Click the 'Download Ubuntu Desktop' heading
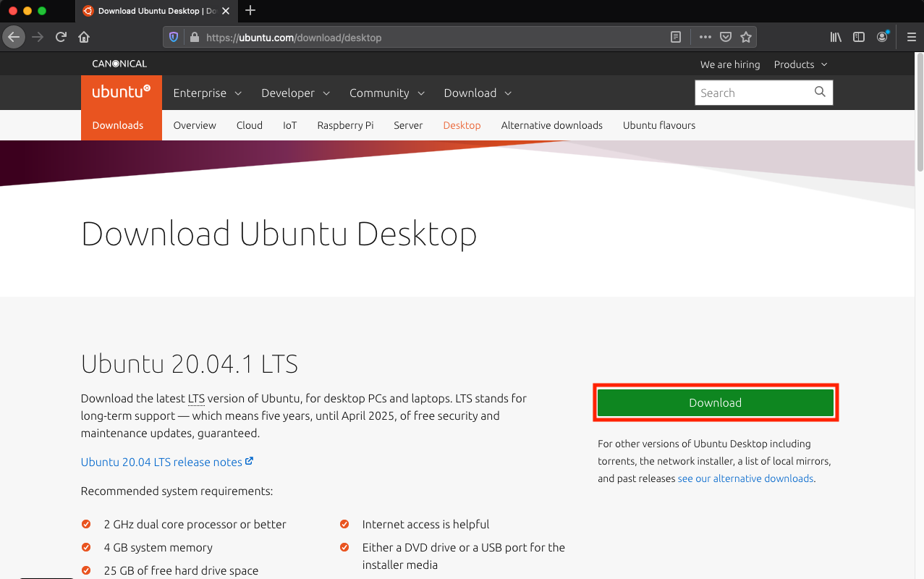 (279, 234)
